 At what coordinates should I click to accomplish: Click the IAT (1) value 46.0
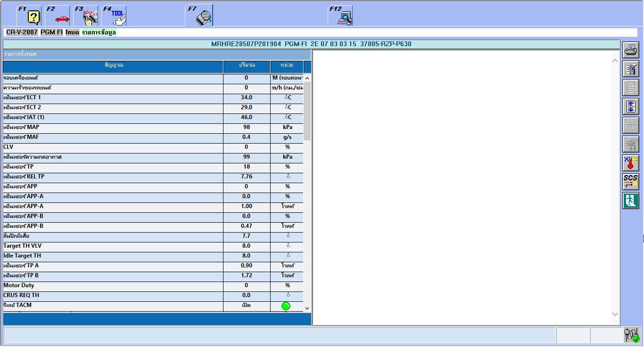247,118
